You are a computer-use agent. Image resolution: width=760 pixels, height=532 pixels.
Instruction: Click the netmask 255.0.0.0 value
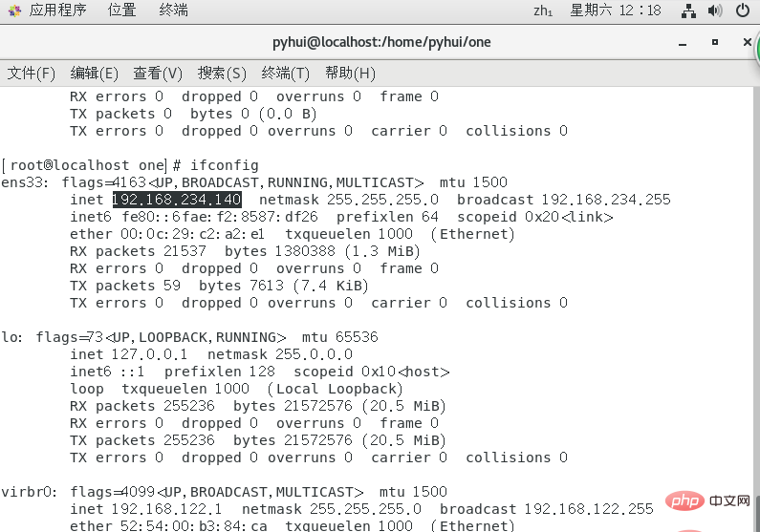(x=315, y=354)
